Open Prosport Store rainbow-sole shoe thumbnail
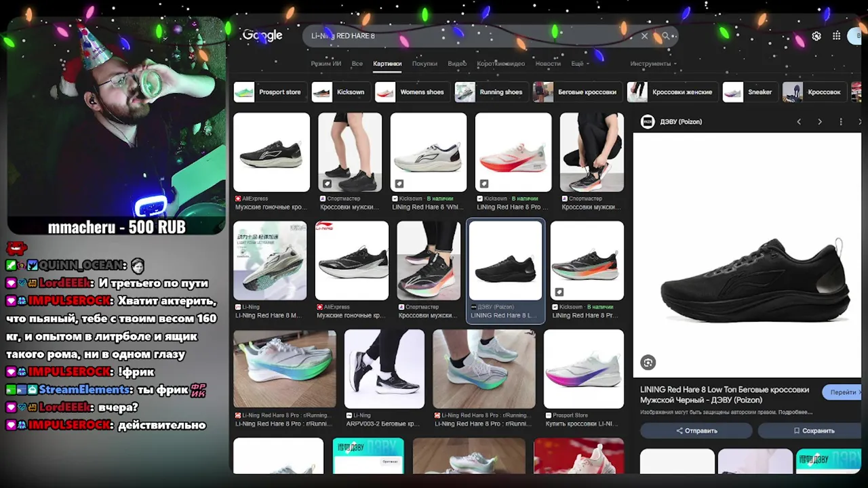The height and width of the screenshot is (488, 868). (584, 369)
